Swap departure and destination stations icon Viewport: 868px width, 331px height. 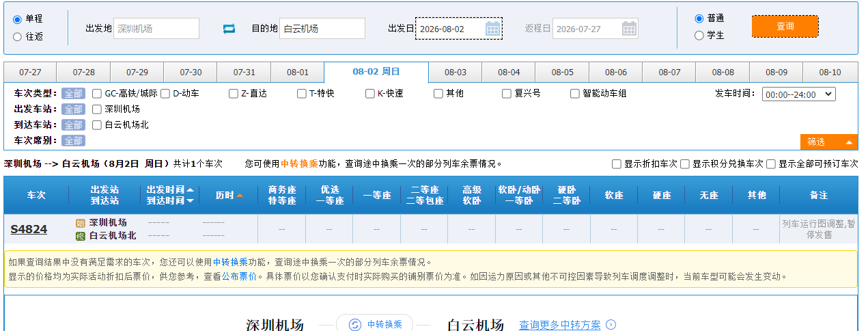pyautogui.click(x=229, y=29)
